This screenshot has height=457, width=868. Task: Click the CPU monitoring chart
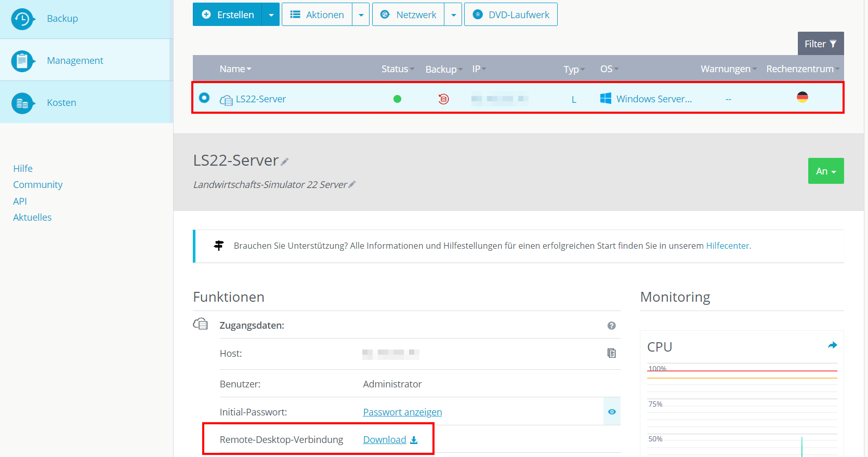tap(742, 410)
